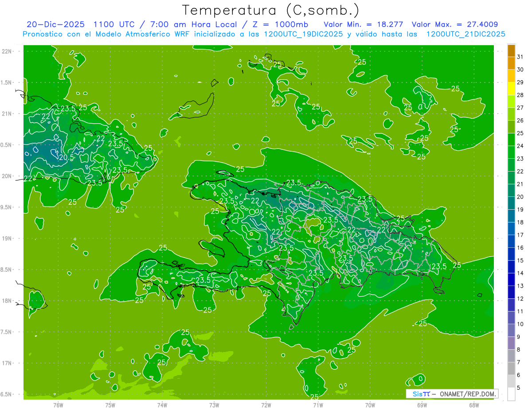Click the "18N" latitude axis label
Viewport: 532px width, 411px height.
pyautogui.click(x=7, y=301)
